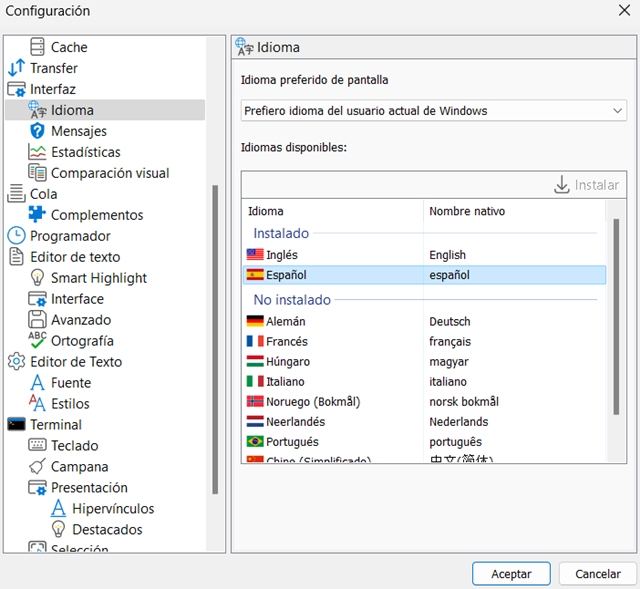Select the Inglés language row
Viewport: 640px width, 589px height.
pyautogui.click(x=424, y=255)
